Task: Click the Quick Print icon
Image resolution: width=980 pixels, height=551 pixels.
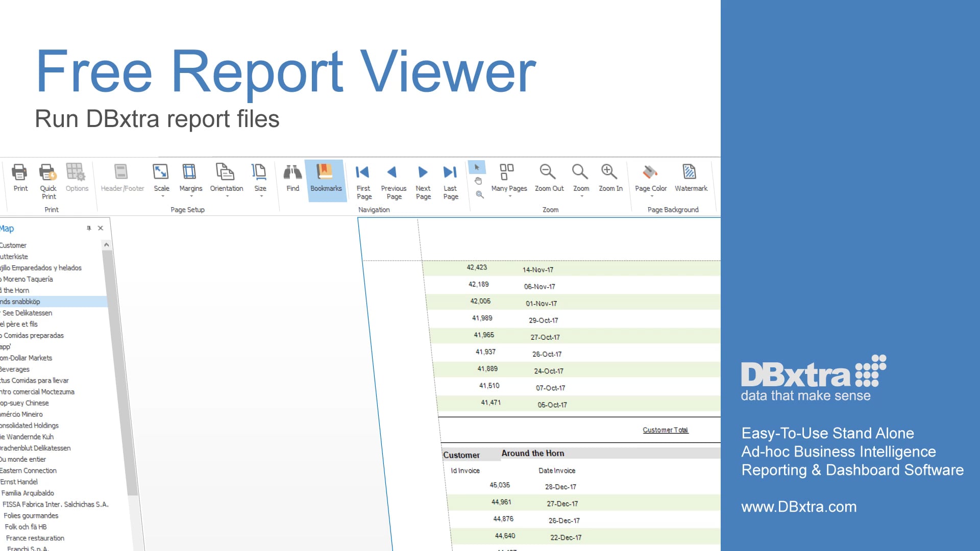Action: click(x=48, y=182)
